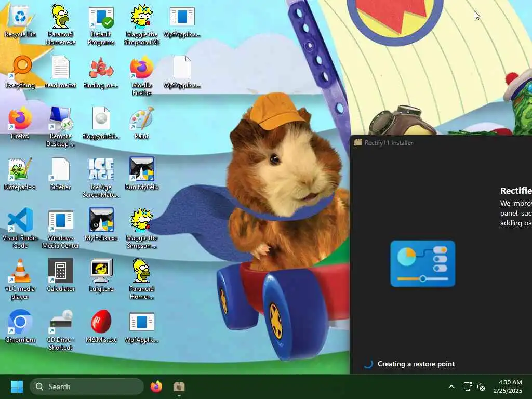532x399 pixels.
Task: Click the muted volume tray icon
Action: click(x=481, y=387)
